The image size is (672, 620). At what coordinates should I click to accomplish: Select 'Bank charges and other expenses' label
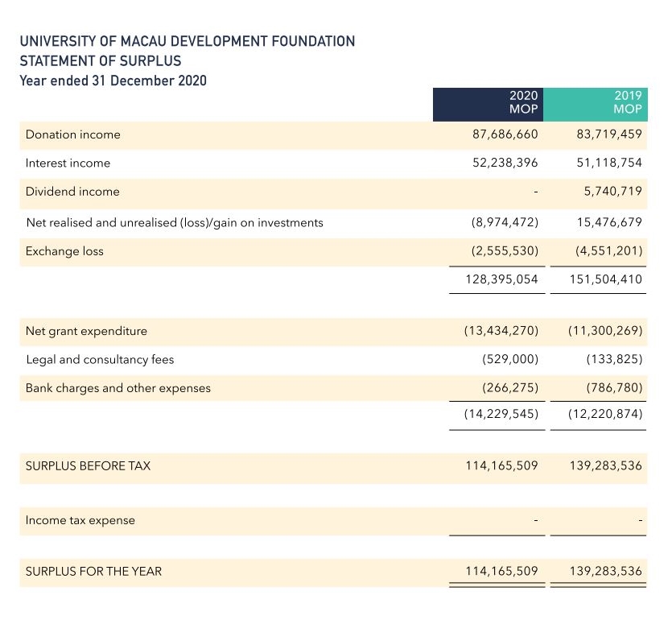coord(118,388)
